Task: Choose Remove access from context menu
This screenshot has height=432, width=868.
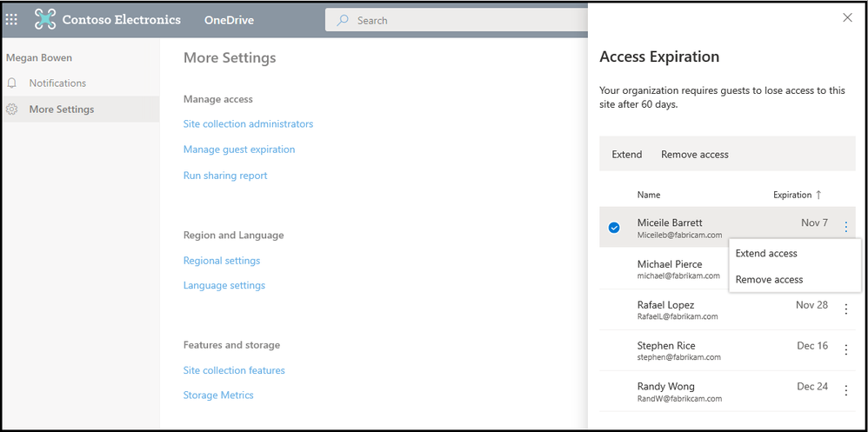Action: [x=769, y=280]
